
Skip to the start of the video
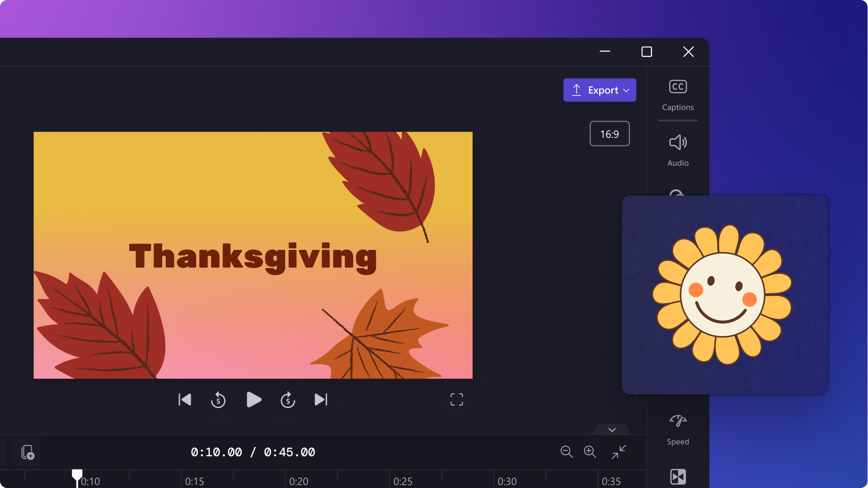click(185, 400)
